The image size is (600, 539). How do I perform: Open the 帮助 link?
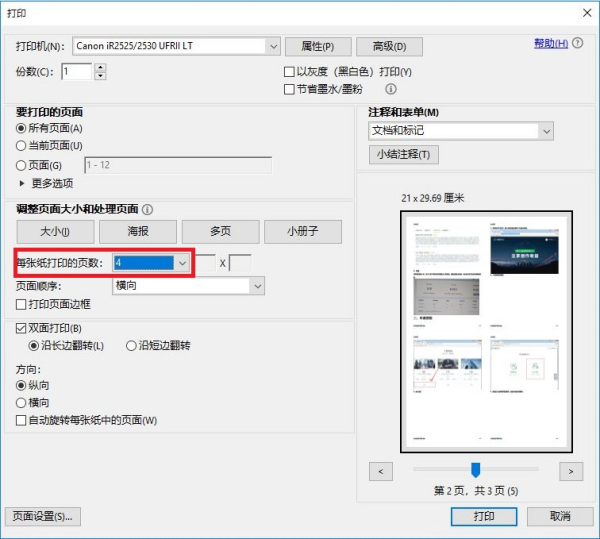coord(550,43)
